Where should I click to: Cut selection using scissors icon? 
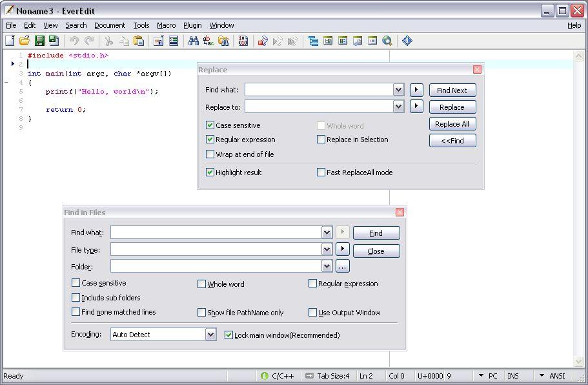pos(108,41)
